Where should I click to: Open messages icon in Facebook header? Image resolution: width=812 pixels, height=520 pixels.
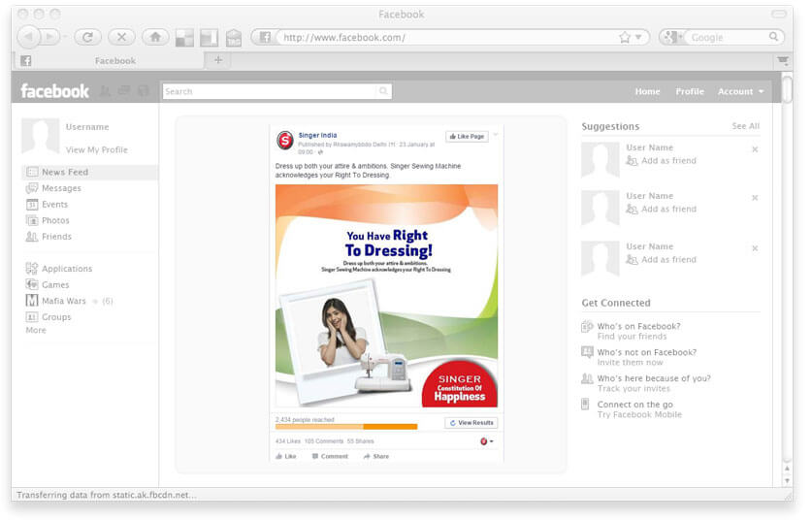pos(124,91)
